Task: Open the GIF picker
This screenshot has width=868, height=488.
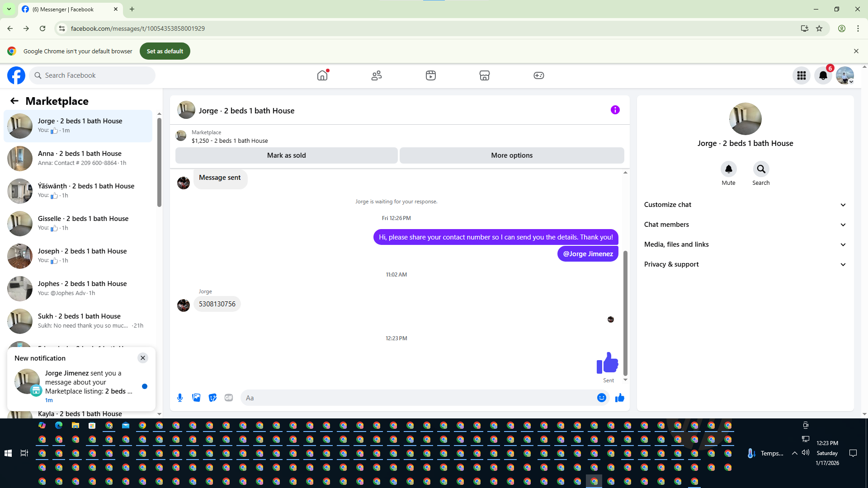Action: (x=229, y=398)
